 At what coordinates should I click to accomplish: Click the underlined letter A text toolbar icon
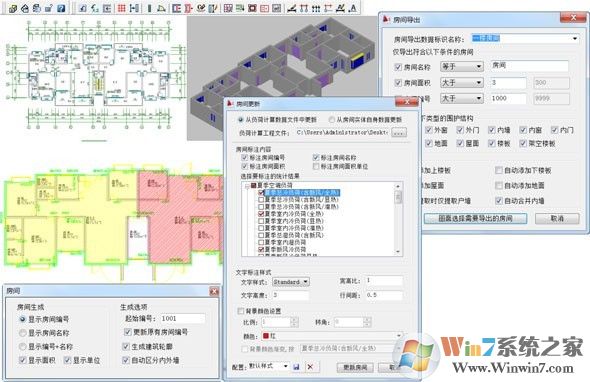coord(353,8)
